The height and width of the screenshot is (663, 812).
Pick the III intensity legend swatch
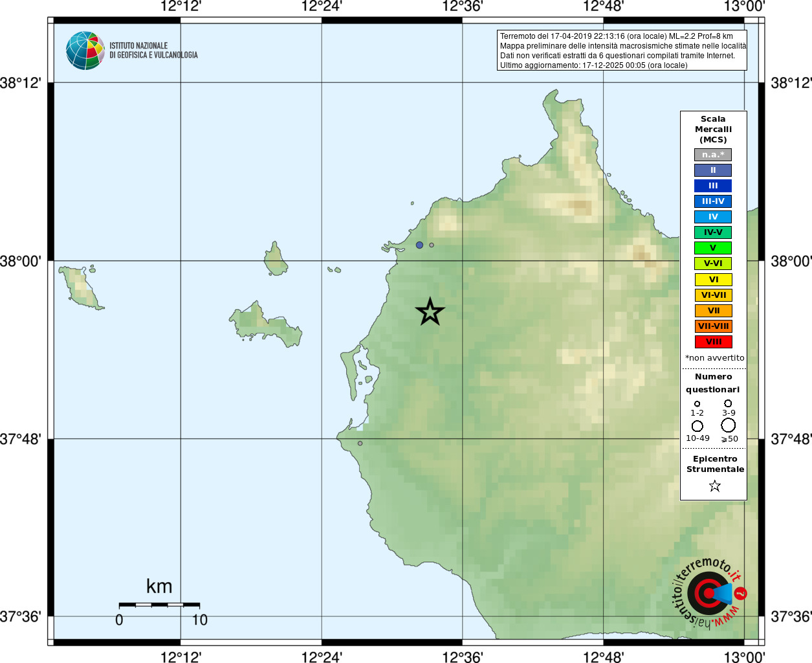click(x=713, y=186)
